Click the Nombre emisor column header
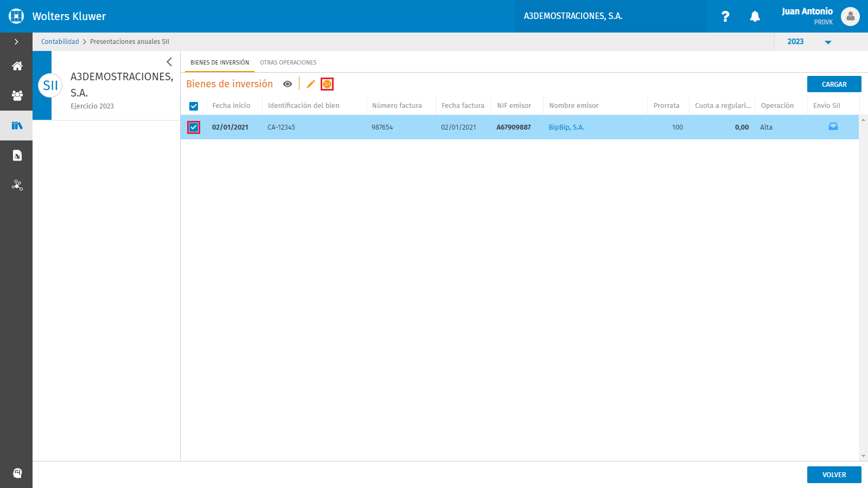The width and height of the screenshot is (868, 488). tap(574, 106)
